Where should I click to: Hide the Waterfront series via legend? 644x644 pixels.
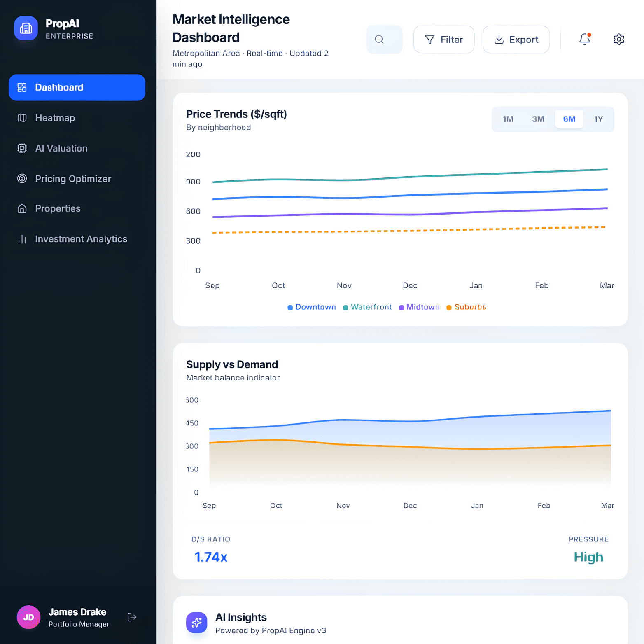367,307
